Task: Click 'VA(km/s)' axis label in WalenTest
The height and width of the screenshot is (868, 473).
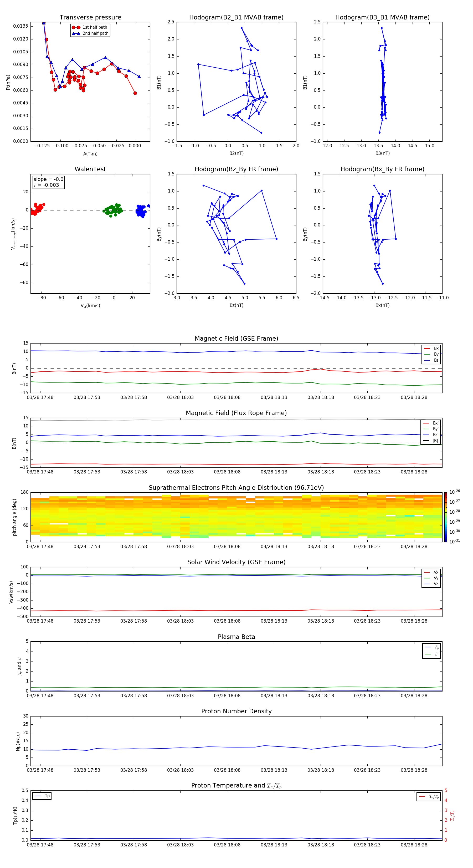Action: pos(90,306)
